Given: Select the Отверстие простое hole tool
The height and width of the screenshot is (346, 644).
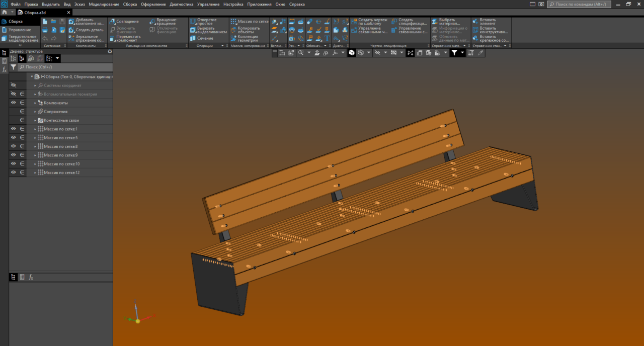Looking at the screenshot, I should coord(204,22).
